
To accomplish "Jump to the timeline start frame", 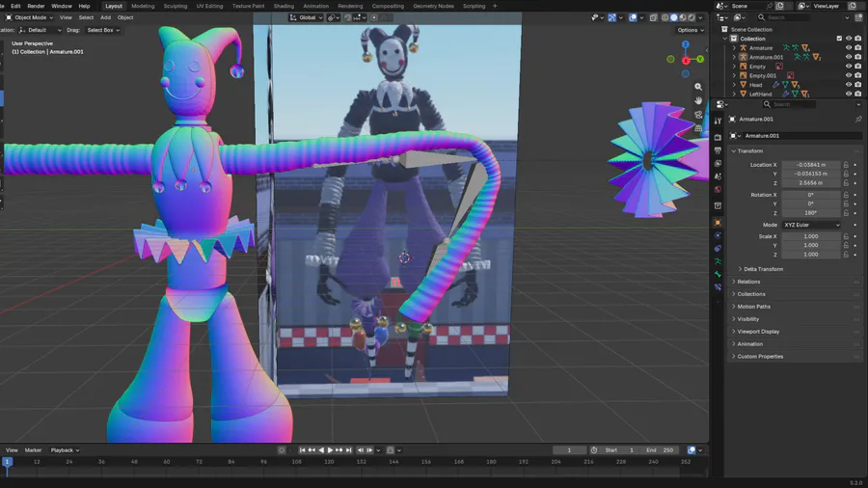I will pos(302,450).
